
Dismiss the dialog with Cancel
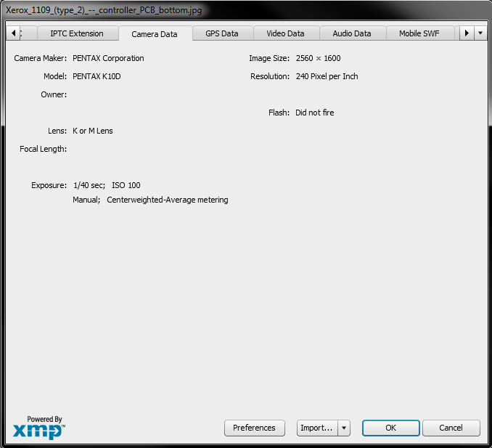(451, 428)
